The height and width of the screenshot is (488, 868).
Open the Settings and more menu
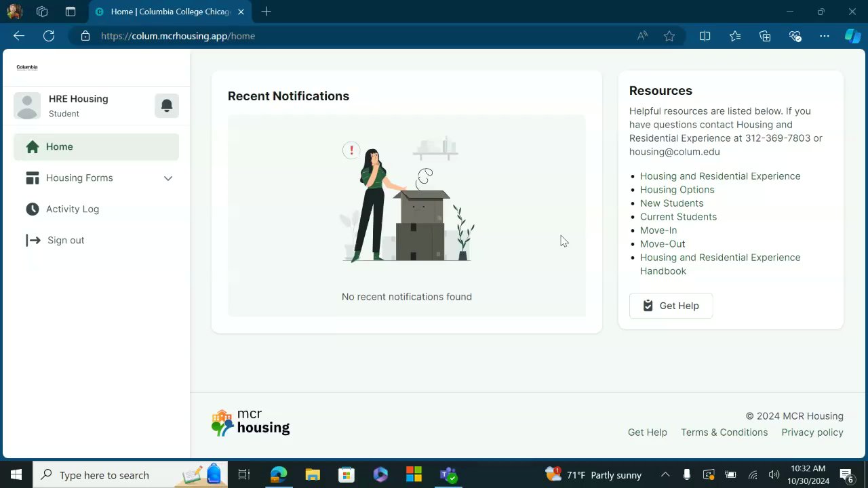point(825,36)
